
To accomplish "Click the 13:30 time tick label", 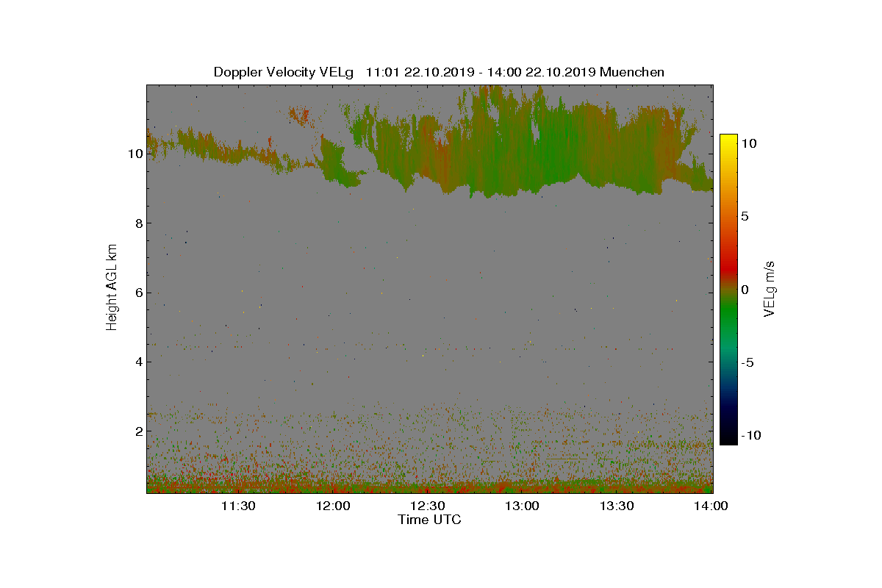I will pyautogui.click(x=616, y=506).
